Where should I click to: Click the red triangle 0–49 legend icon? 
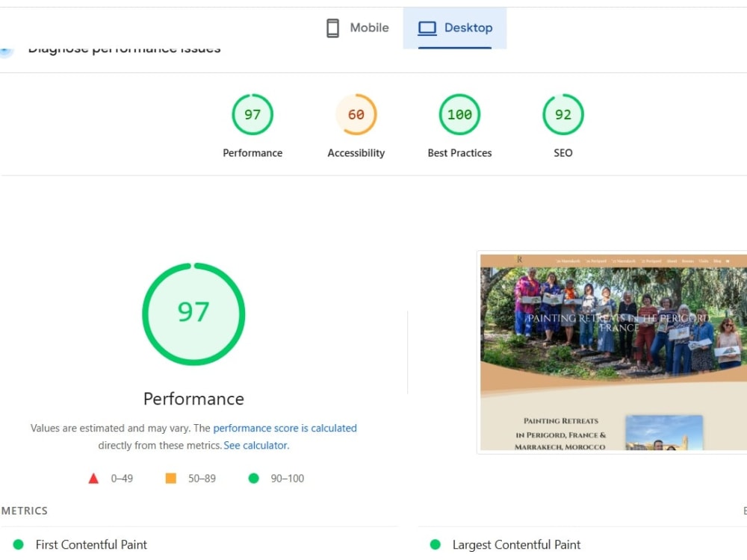[x=93, y=478]
